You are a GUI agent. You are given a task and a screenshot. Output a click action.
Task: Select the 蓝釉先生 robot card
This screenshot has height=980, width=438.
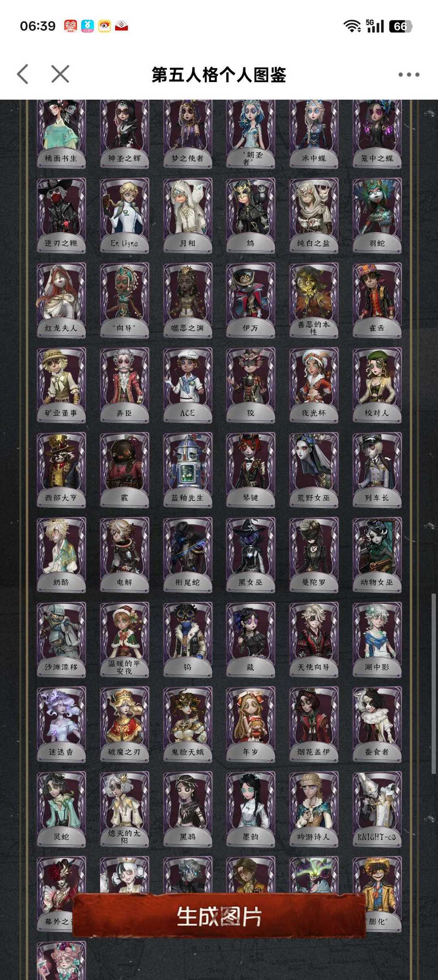coord(187,470)
